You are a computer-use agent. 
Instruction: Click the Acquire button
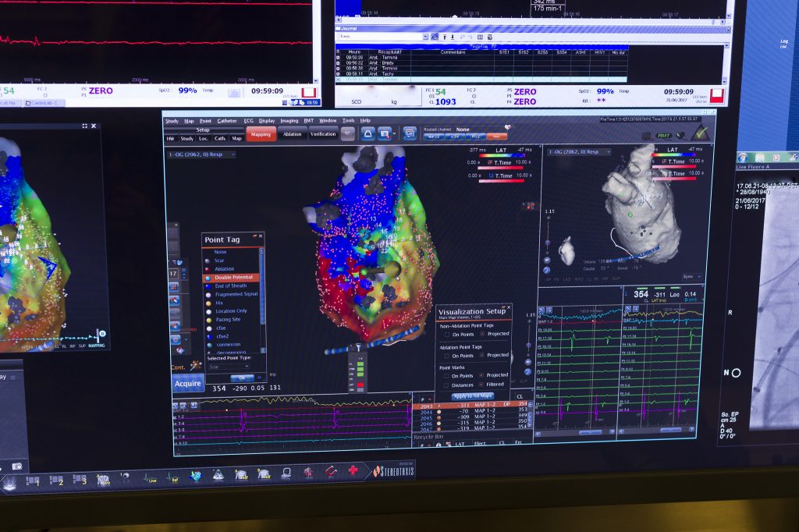[x=187, y=383]
